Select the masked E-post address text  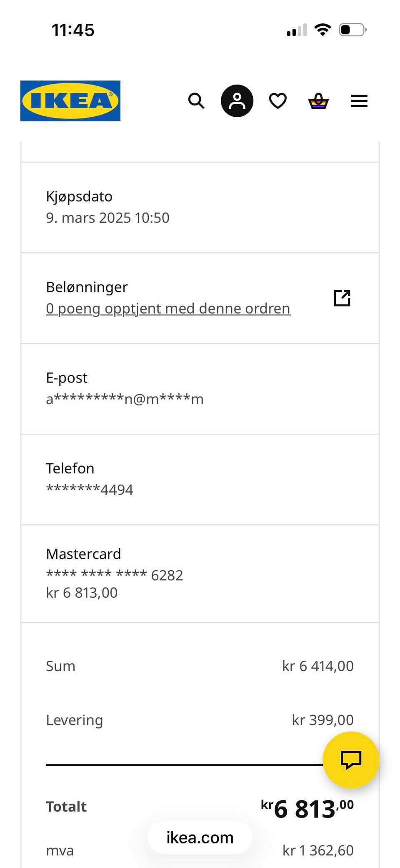click(x=125, y=399)
